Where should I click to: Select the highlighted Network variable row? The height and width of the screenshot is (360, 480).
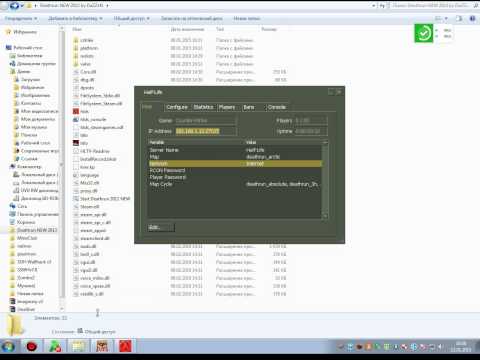(x=235, y=164)
